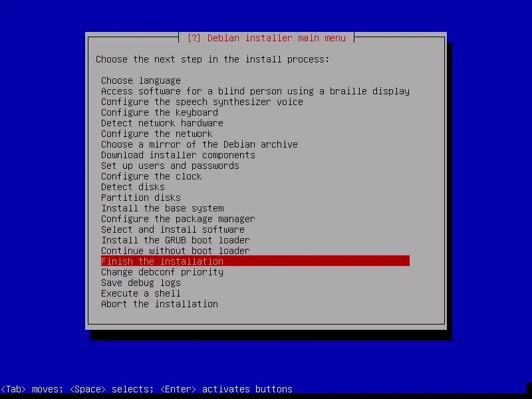This screenshot has width=532, height=399.
Task: Select Configure the speech synthesizer voice
Action: pos(255,102)
